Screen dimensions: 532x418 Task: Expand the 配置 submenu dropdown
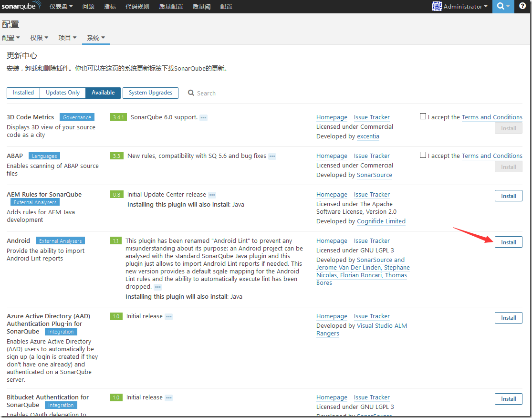(x=11, y=38)
